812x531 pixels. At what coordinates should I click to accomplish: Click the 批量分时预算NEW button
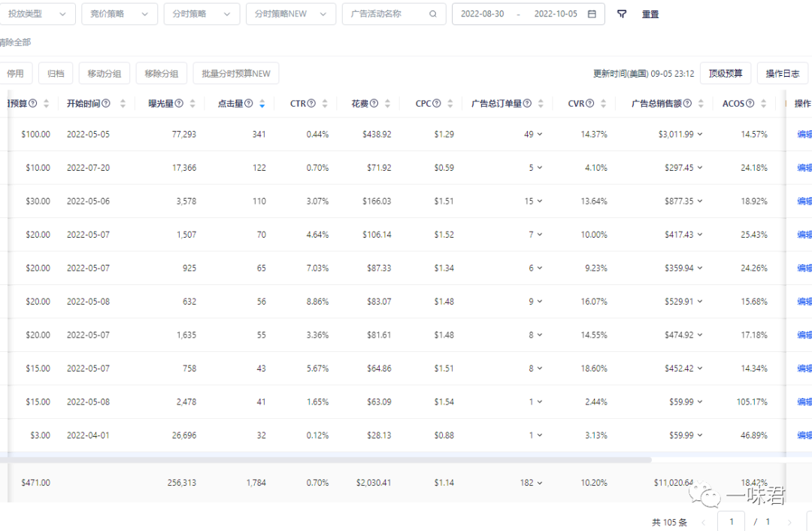coord(236,74)
